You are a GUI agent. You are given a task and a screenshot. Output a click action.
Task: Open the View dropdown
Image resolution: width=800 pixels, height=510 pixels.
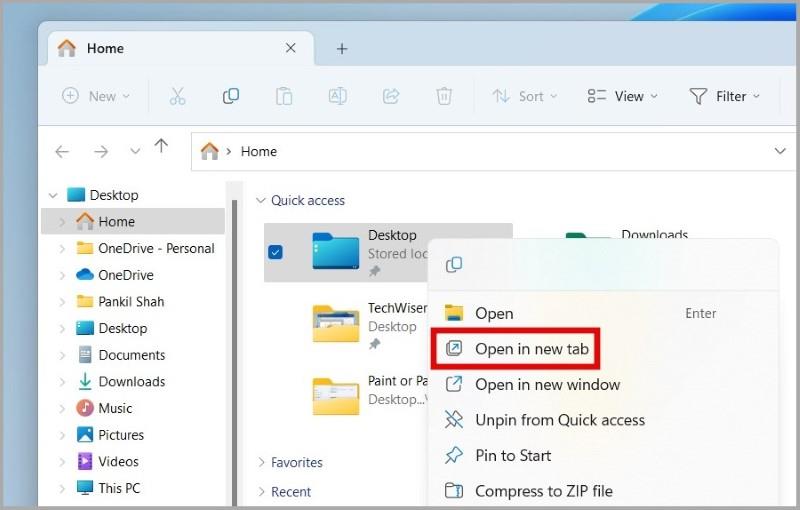coord(622,96)
